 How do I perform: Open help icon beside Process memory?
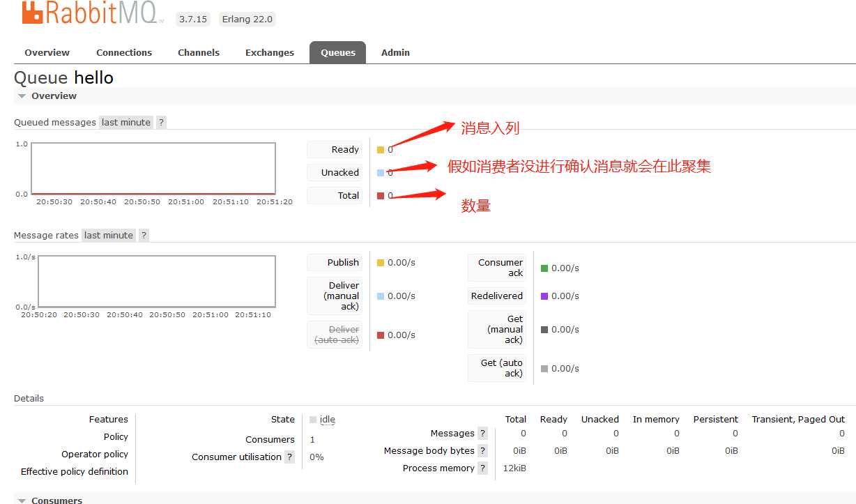point(482,468)
